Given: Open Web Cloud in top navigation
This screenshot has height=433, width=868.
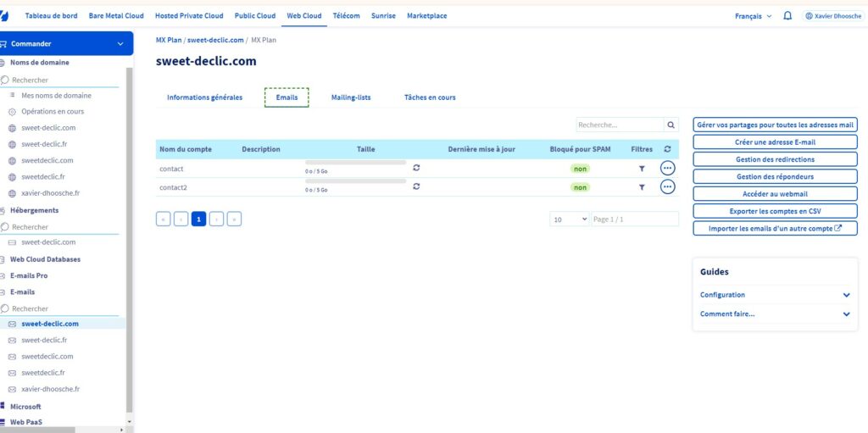Looking at the screenshot, I should [304, 15].
